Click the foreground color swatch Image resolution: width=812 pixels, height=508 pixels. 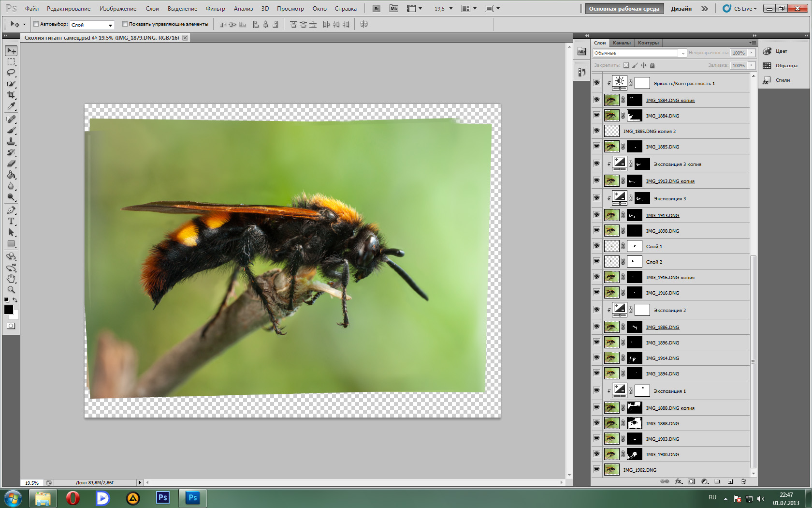point(8,310)
